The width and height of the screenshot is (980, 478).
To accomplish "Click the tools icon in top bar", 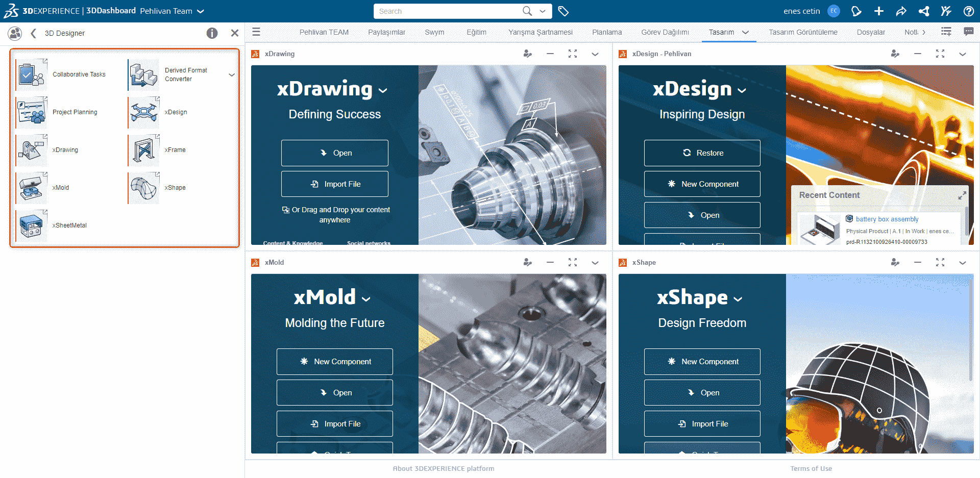I will point(946,11).
